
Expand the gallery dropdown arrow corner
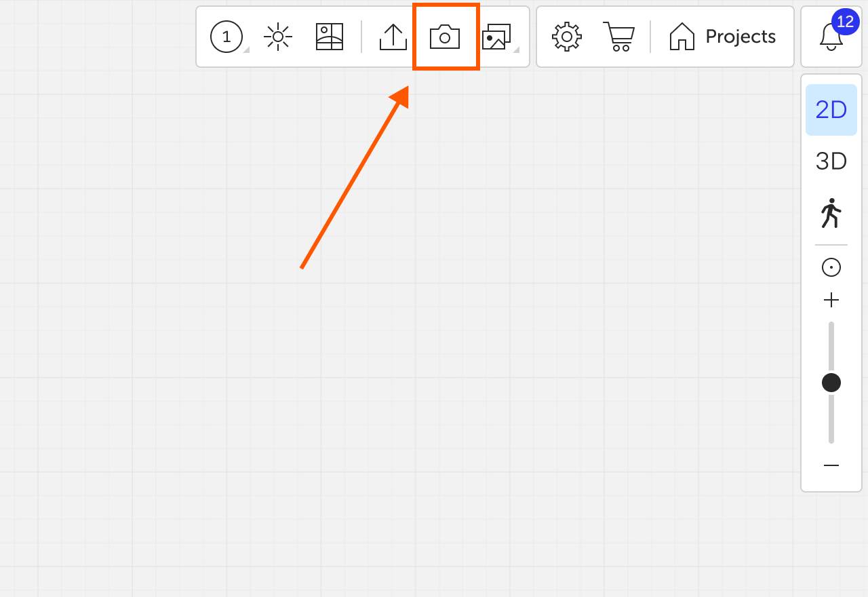pyautogui.click(x=517, y=50)
